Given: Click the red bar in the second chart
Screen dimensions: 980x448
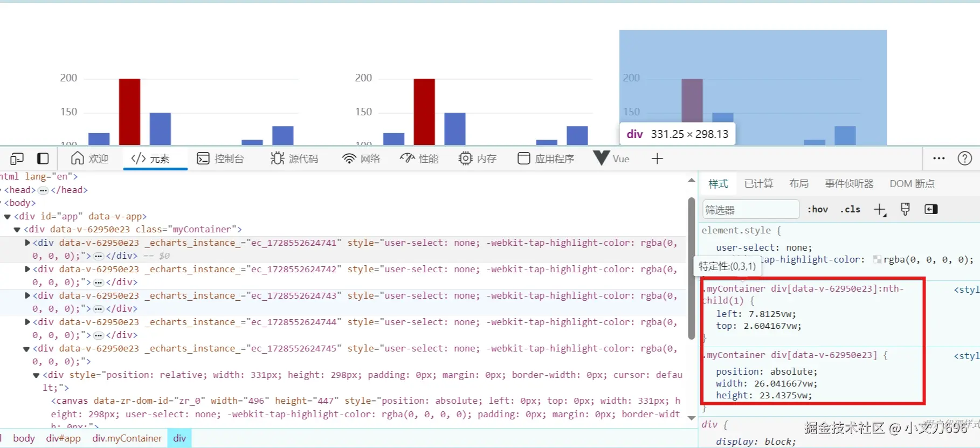Looking at the screenshot, I should (424, 112).
